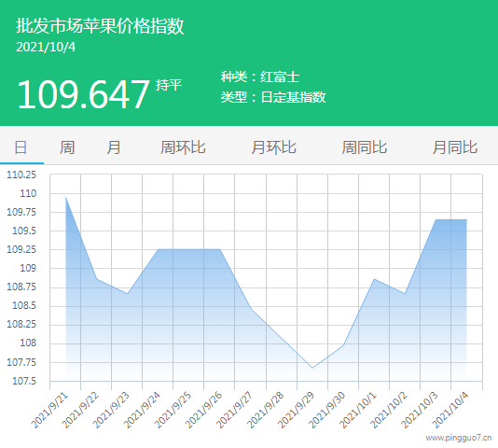Switch to the 月环比 tab
The height and width of the screenshot is (448, 498).
[x=274, y=147]
